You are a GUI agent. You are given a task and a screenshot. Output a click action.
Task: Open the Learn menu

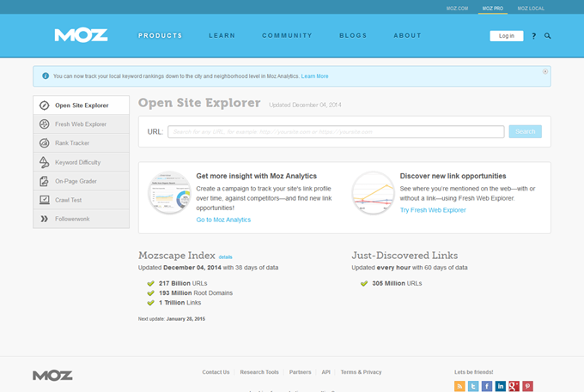point(222,36)
